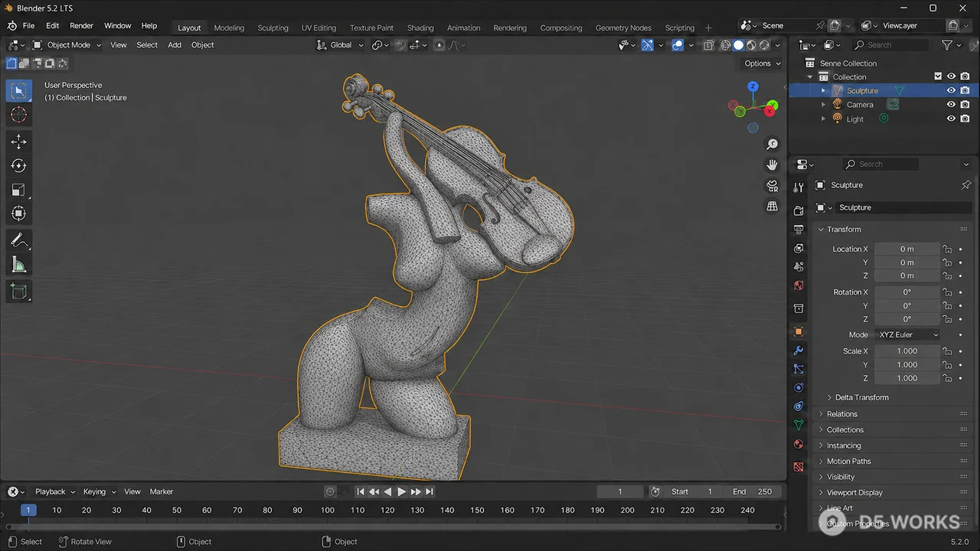The width and height of the screenshot is (980, 551).
Task: Play the animation forward
Action: (402, 491)
